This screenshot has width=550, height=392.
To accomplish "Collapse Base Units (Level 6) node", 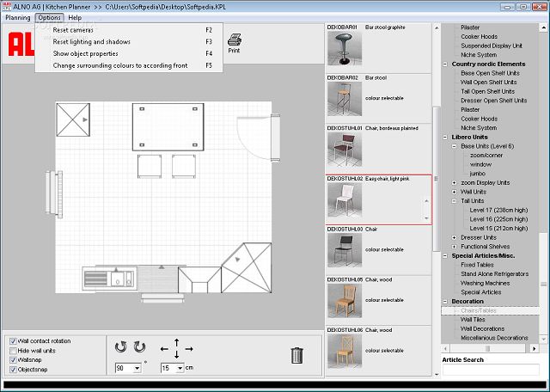I will (455, 146).
